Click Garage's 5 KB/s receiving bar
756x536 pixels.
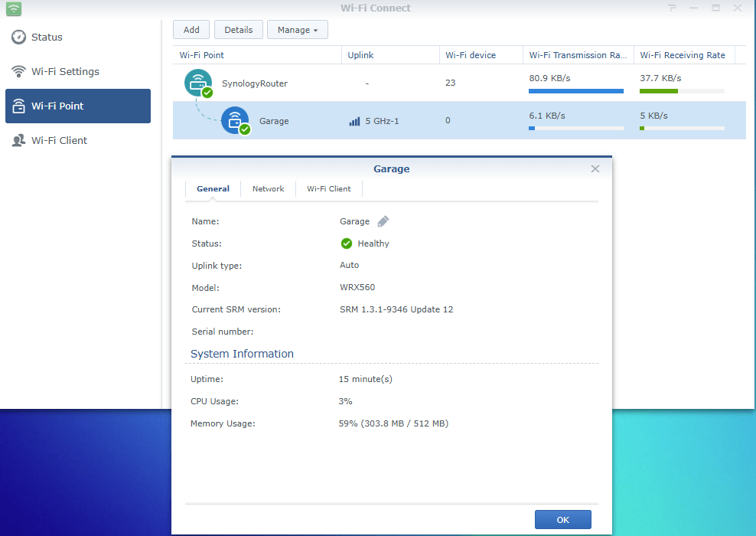[x=682, y=129]
